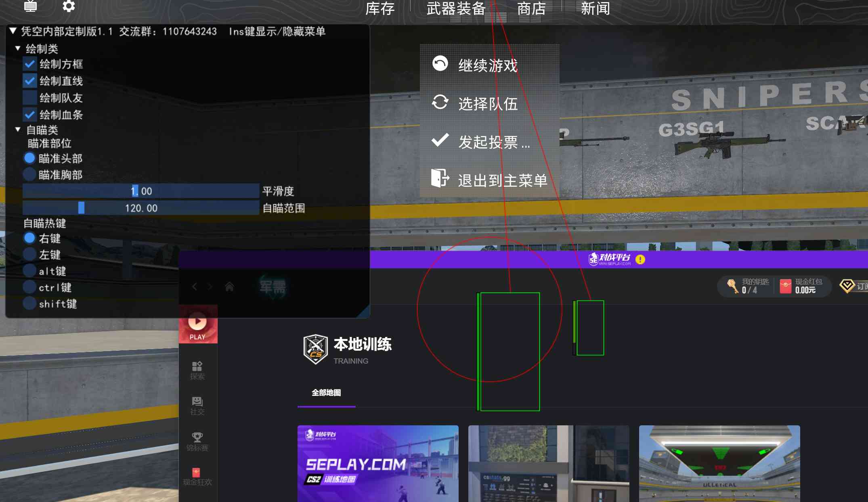Click the 本地训练 CS shield badge
868x502 pixels.
[315, 349]
